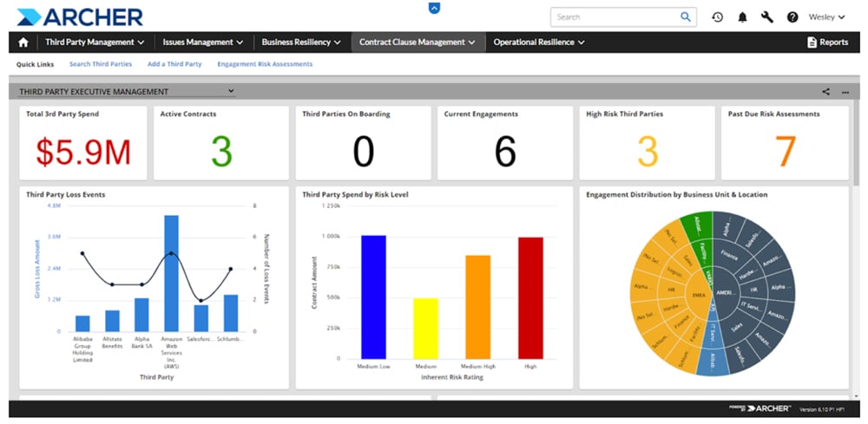Click the Home icon in navigation bar
Viewport: 868px width, 424px height.
[x=23, y=42]
